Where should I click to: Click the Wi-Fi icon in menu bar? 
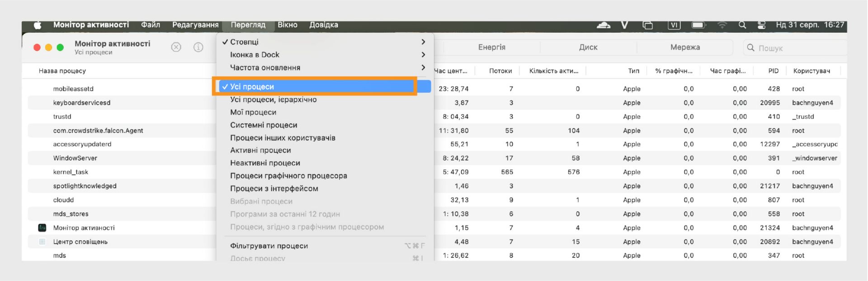pyautogui.click(x=722, y=25)
